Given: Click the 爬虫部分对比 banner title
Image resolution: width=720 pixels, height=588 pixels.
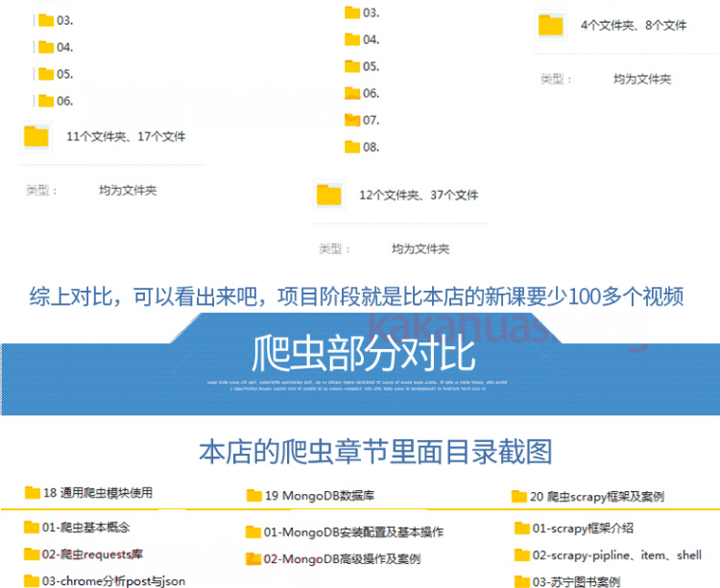Looking at the screenshot, I should 363,353.
